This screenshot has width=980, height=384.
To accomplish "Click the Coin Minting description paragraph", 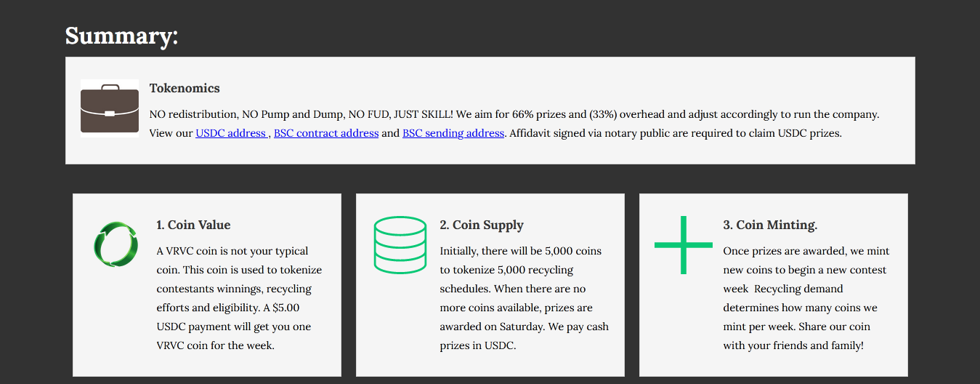I will pyautogui.click(x=806, y=298).
